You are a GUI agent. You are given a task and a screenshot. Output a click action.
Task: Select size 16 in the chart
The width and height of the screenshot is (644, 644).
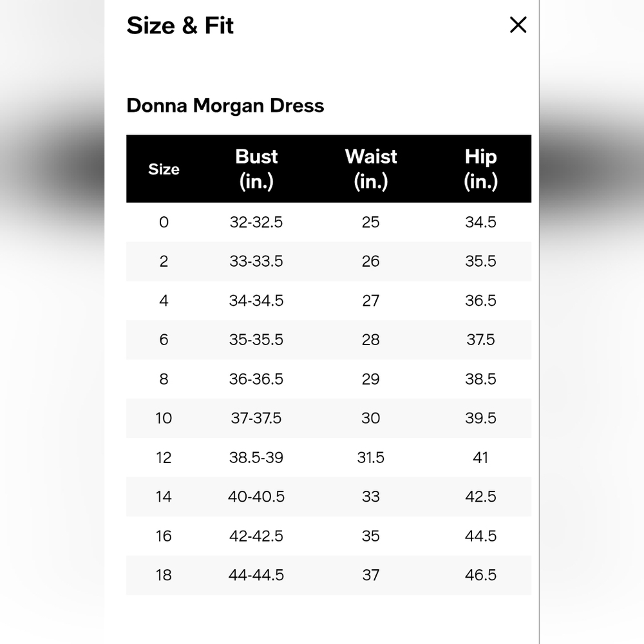[164, 536]
